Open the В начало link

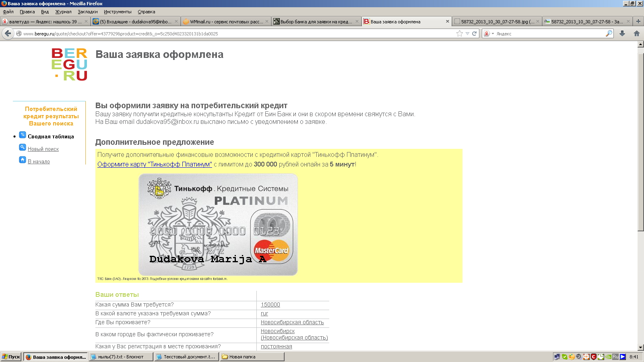[x=39, y=161]
